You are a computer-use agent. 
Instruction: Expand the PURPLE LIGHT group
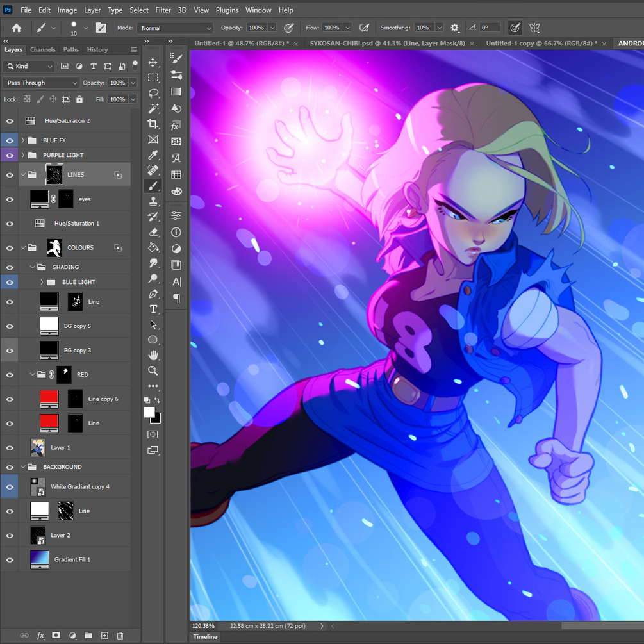tap(23, 155)
